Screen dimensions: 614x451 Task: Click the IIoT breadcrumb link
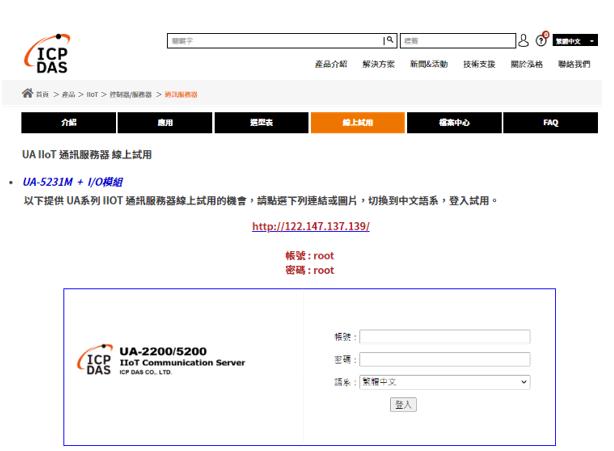tap(92, 94)
